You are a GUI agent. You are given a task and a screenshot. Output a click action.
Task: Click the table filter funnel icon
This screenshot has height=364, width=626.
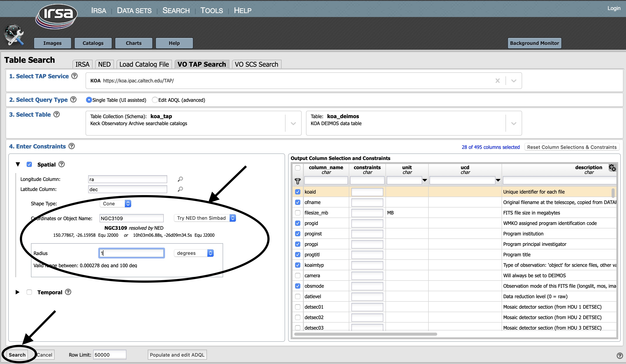click(297, 181)
